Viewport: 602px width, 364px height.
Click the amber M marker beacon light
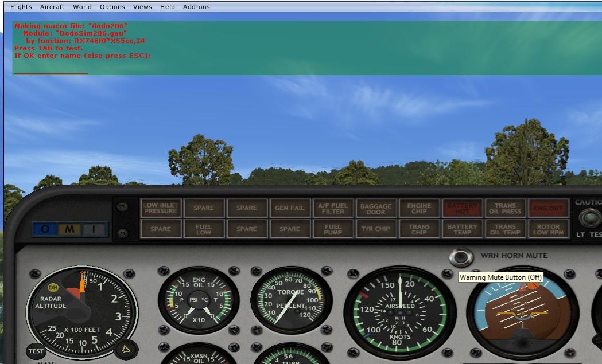[69, 229]
